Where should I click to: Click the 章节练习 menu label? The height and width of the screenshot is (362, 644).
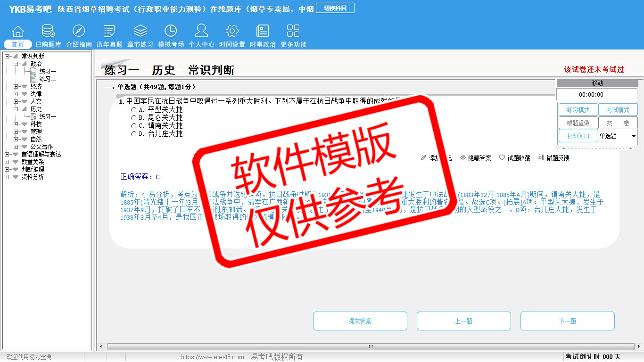[x=140, y=44]
